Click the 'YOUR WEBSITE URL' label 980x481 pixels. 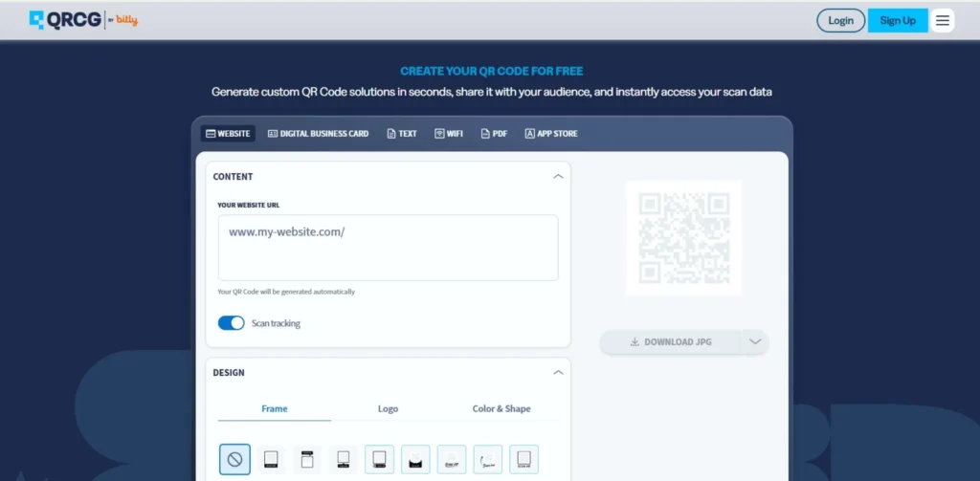point(249,205)
